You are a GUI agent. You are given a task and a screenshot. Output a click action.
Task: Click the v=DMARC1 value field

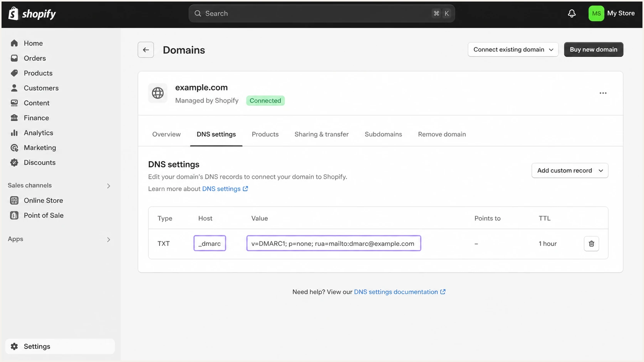pyautogui.click(x=334, y=243)
